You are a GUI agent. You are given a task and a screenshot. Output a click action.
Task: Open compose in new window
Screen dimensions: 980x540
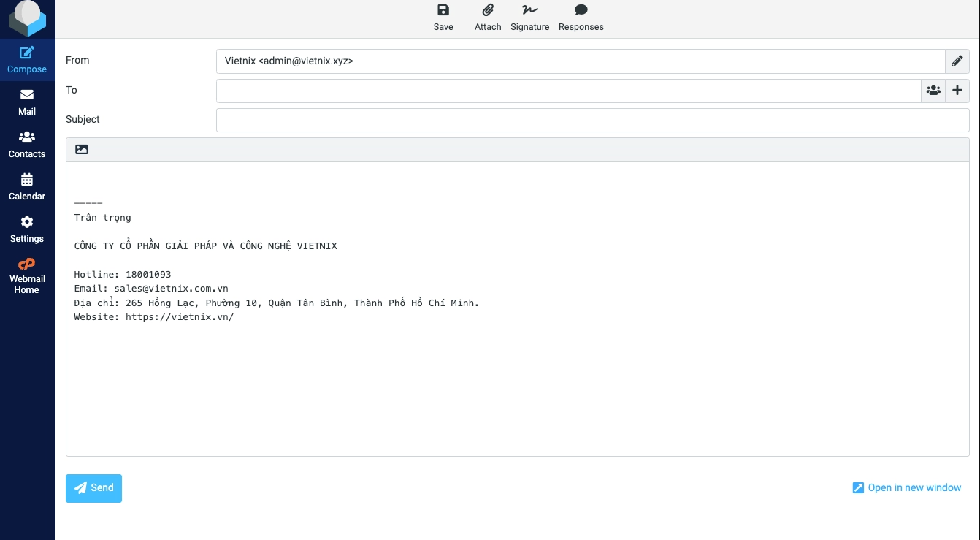[x=907, y=487]
